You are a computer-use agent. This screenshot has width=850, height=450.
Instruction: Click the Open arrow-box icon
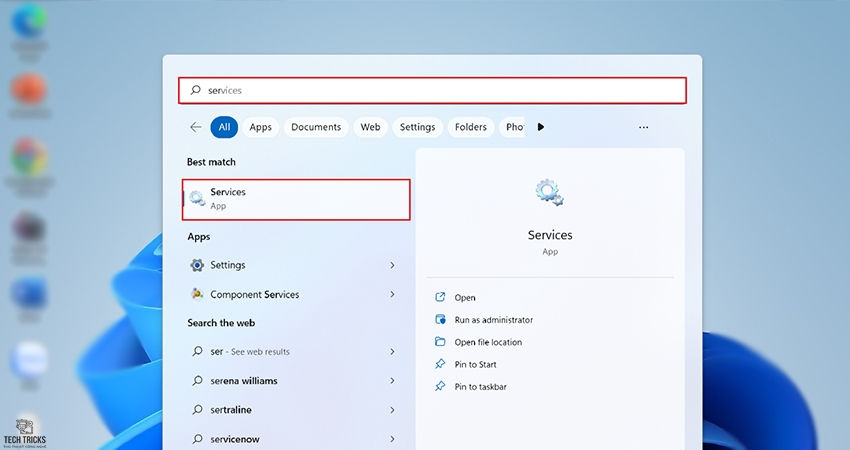tap(440, 297)
